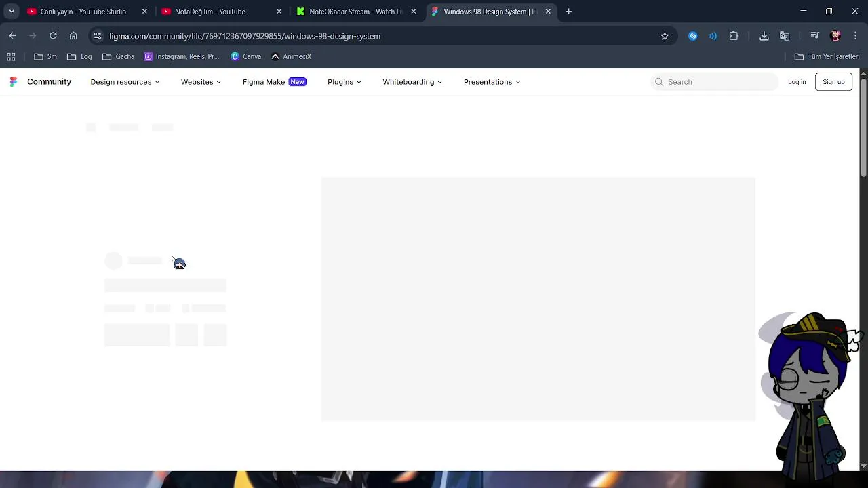Expand the Whiteboarding menu

tap(412, 82)
